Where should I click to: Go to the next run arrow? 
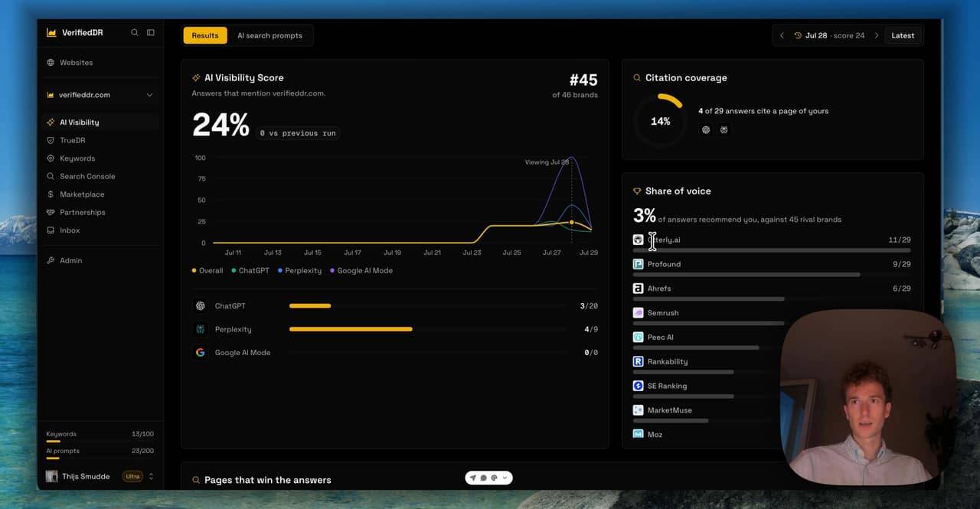(877, 35)
